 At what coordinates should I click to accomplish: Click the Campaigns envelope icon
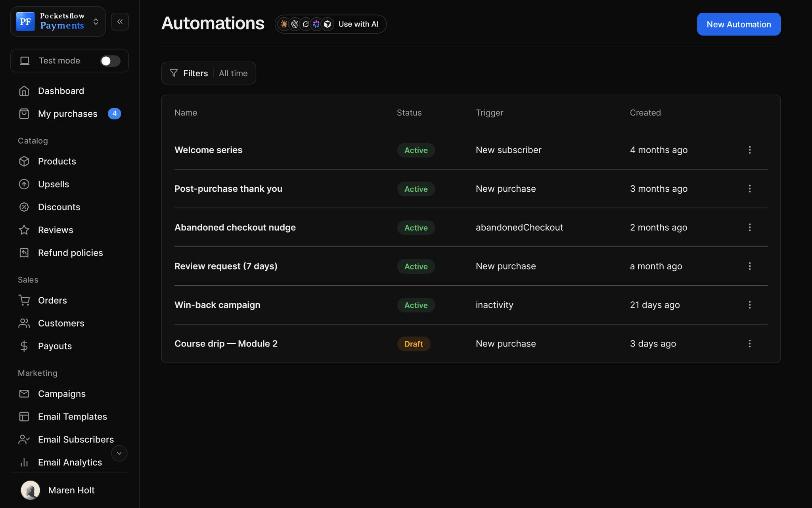tap(24, 394)
